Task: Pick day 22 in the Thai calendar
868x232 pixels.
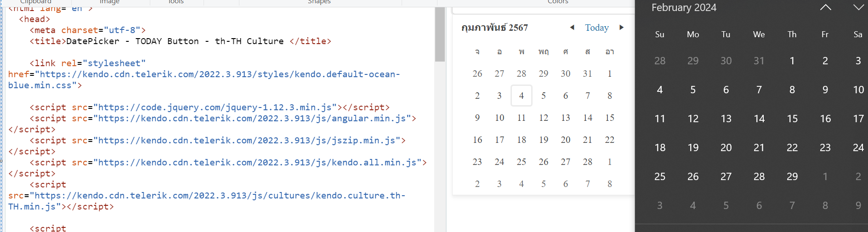Action: coord(609,140)
